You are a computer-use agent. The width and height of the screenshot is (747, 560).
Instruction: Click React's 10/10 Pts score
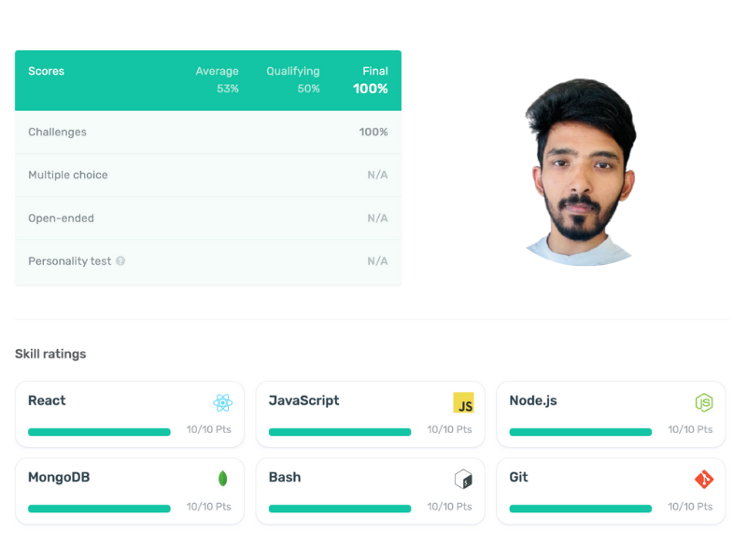tap(208, 429)
